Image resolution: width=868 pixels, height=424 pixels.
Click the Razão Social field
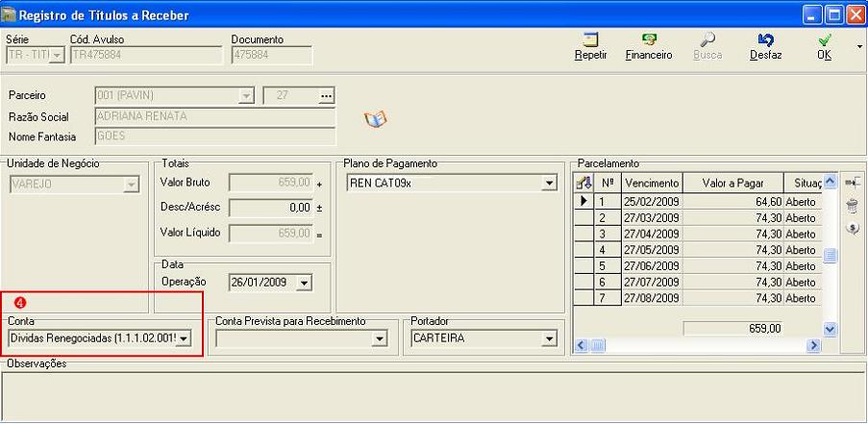point(214,116)
